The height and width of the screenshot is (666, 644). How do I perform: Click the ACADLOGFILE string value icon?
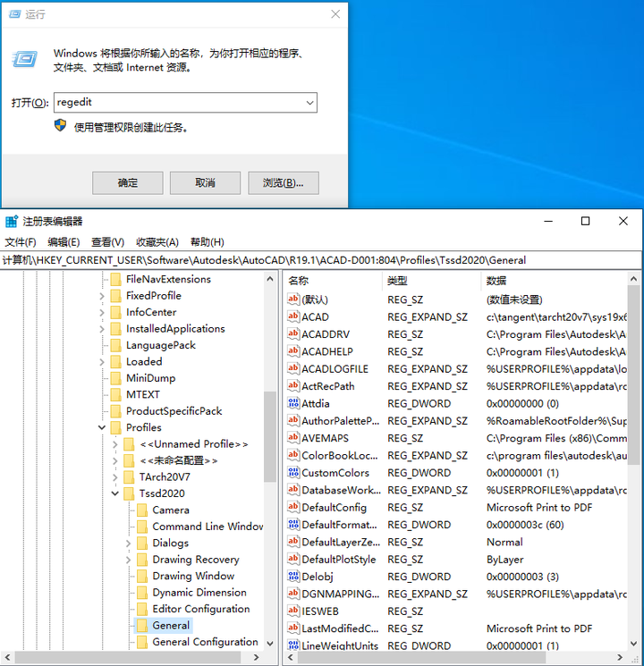click(292, 368)
